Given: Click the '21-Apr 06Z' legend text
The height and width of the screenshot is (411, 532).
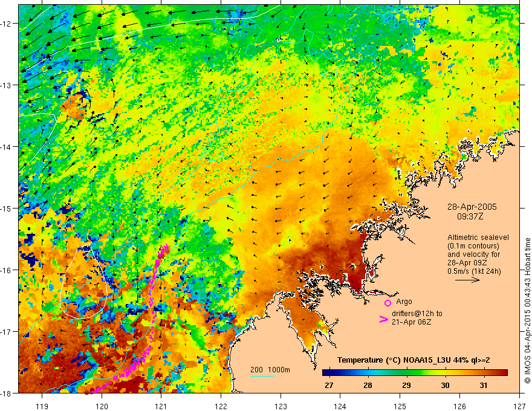Looking at the screenshot, I should 412,322.
